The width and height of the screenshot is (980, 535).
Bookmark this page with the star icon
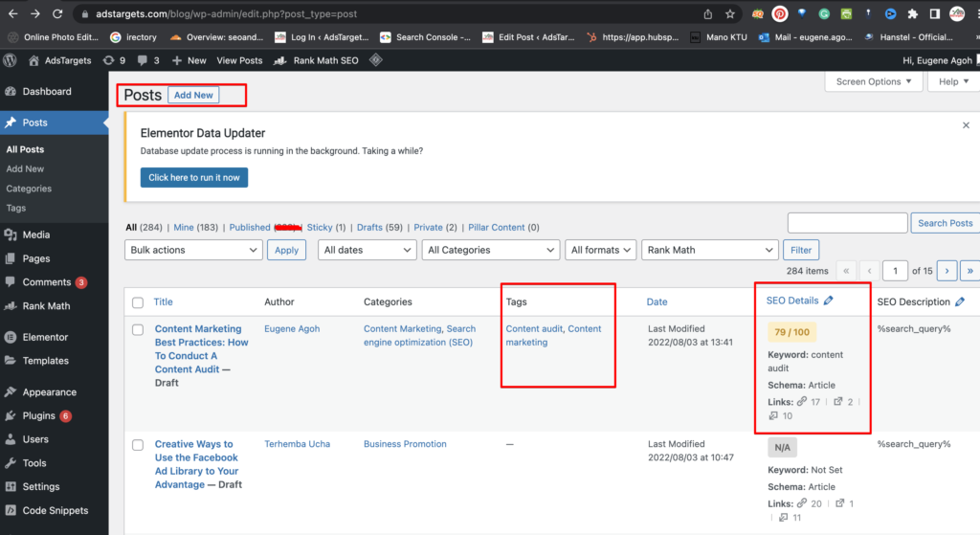pyautogui.click(x=730, y=14)
